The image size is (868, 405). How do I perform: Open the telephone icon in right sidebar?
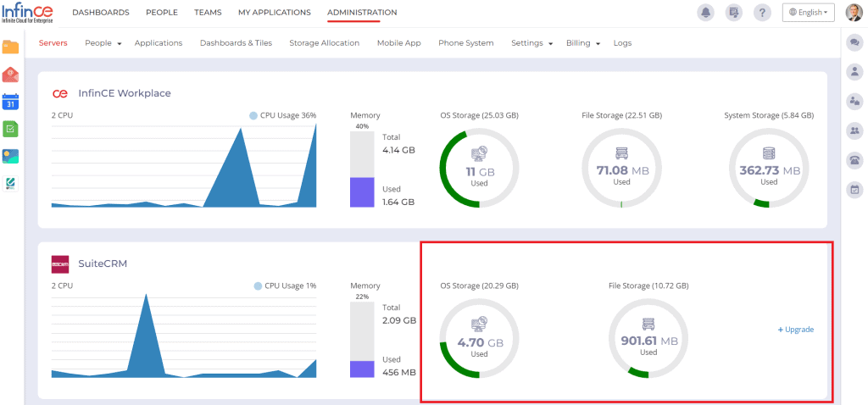point(854,160)
